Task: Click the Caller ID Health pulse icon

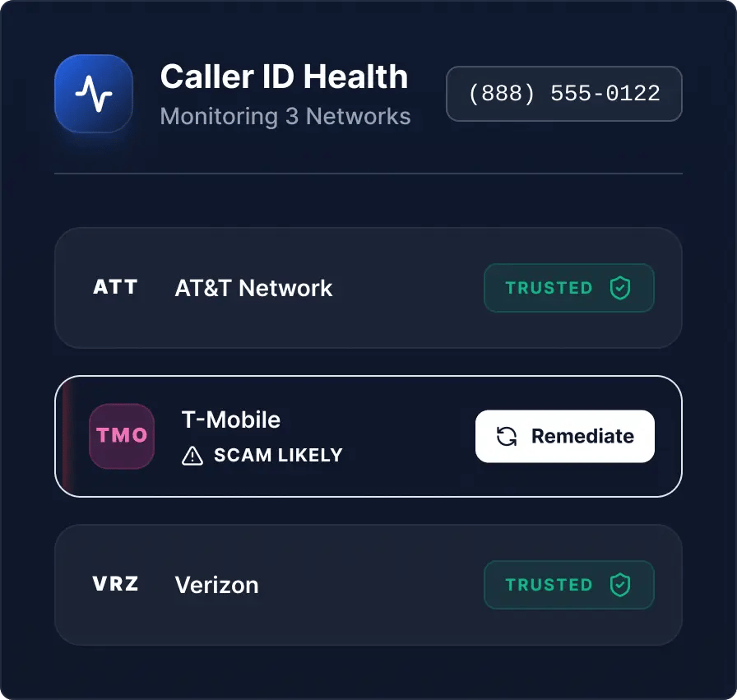Action: click(x=94, y=94)
